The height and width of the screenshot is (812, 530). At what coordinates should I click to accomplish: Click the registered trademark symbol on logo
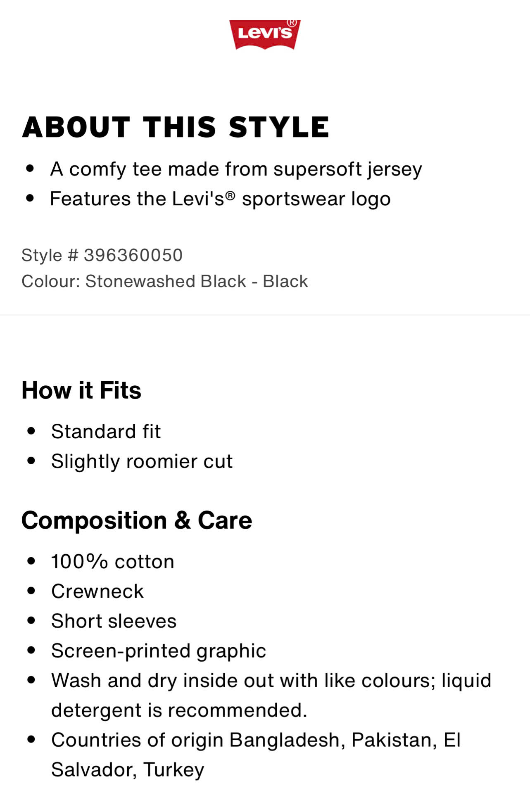coord(292,23)
